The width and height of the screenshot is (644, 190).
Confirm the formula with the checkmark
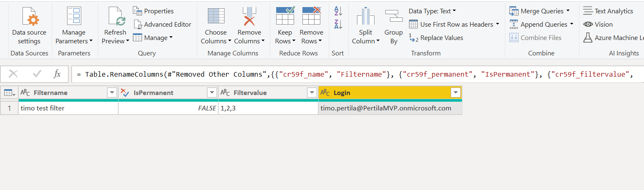pos(37,74)
